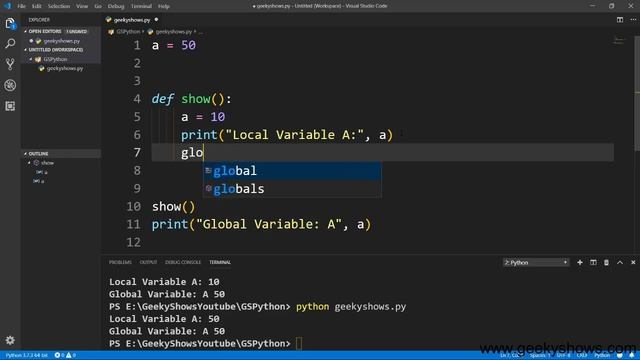This screenshot has width=640, height=360.
Task: Click 'print("Global Variable: A", a)' line
Action: click(x=261, y=224)
